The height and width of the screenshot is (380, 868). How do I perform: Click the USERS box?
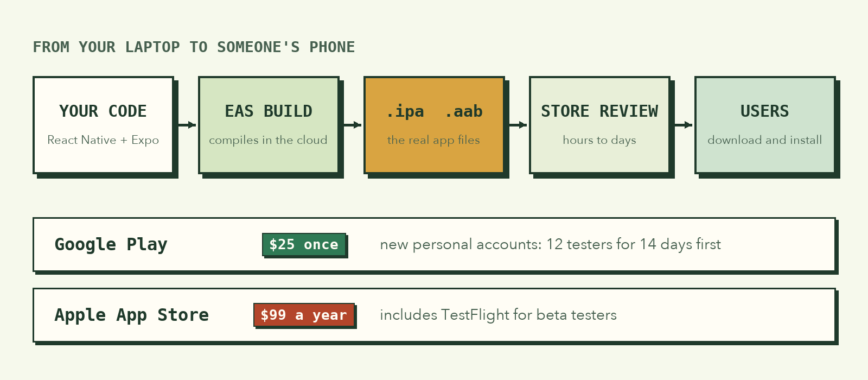(x=765, y=125)
